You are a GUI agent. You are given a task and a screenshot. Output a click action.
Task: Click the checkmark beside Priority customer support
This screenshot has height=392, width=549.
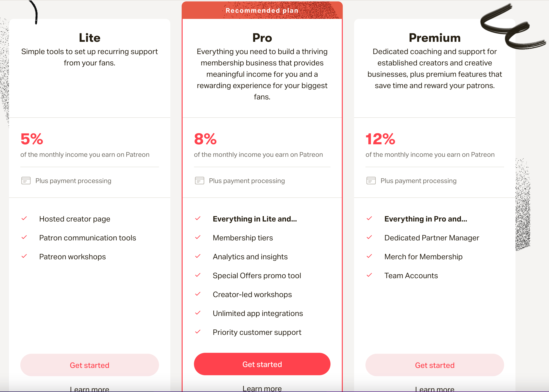[x=198, y=332]
